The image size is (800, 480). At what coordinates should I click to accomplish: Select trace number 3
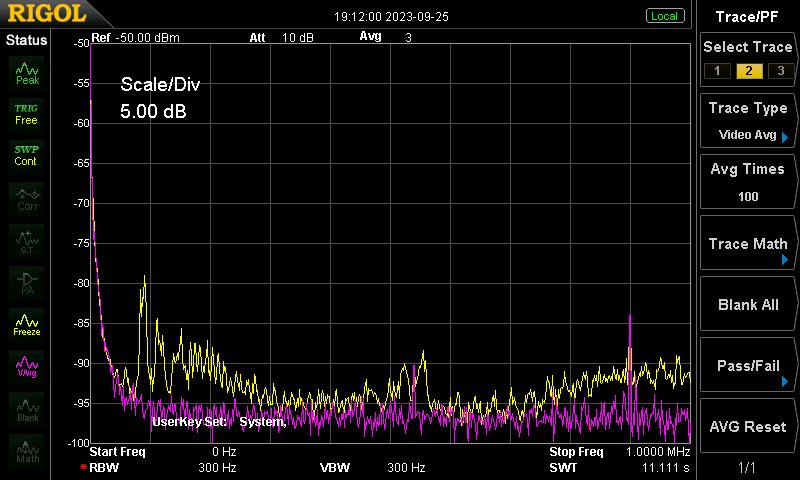point(781,71)
